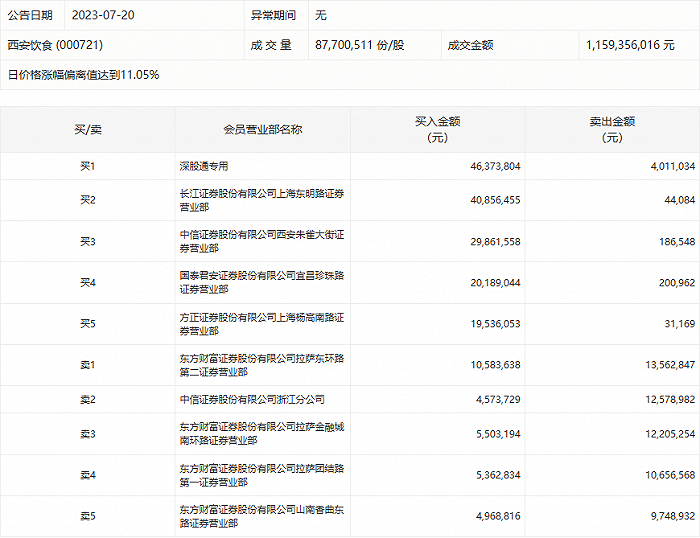Click the 公告日期 label
The height and width of the screenshot is (538, 700).
pyautogui.click(x=30, y=15)
